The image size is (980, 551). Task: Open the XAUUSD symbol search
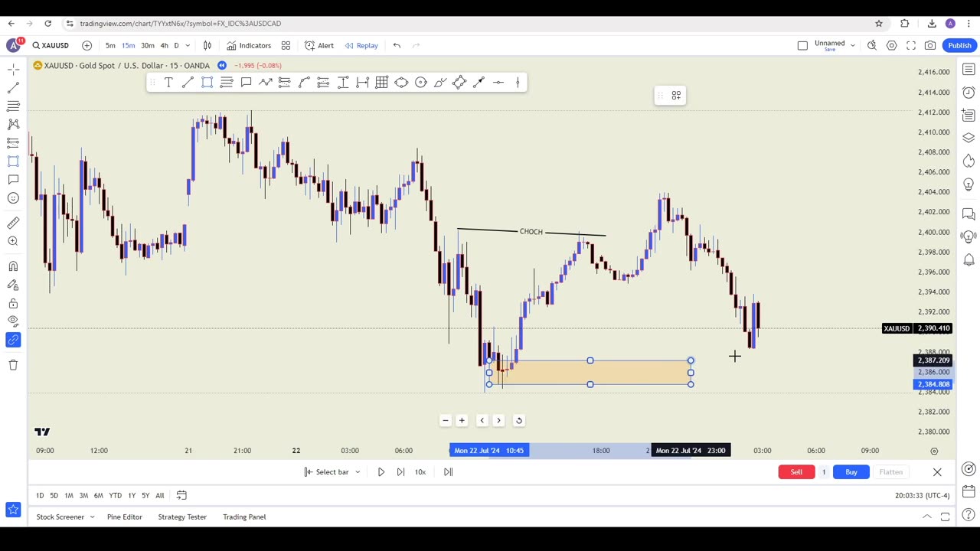pyautogui.click(x=51, y=45)
